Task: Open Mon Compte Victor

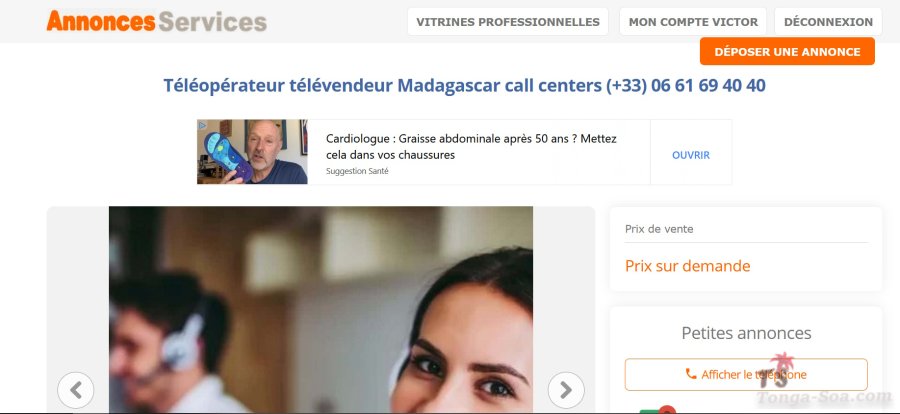Action: click(693, 22)
